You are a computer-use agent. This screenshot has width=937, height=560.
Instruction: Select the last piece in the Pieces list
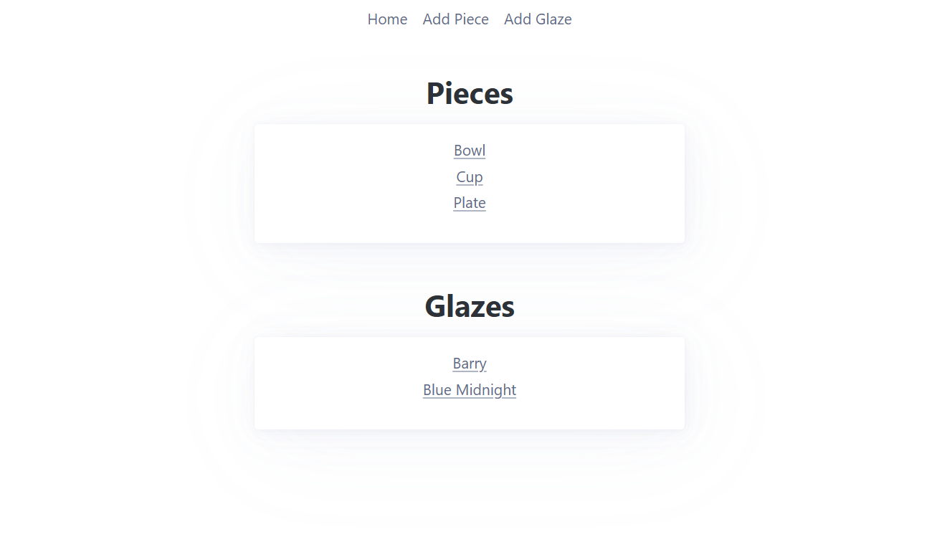click(x=469, y=203)
